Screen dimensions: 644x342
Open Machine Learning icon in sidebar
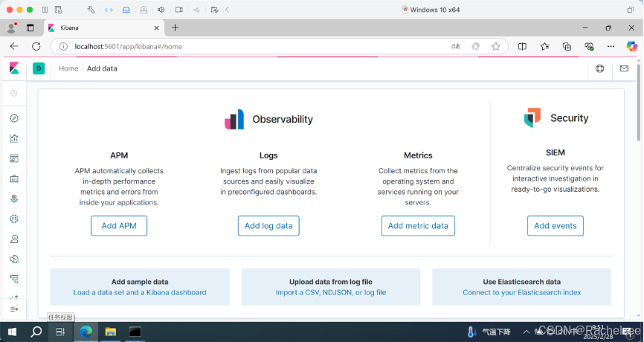tap(14, 219)
